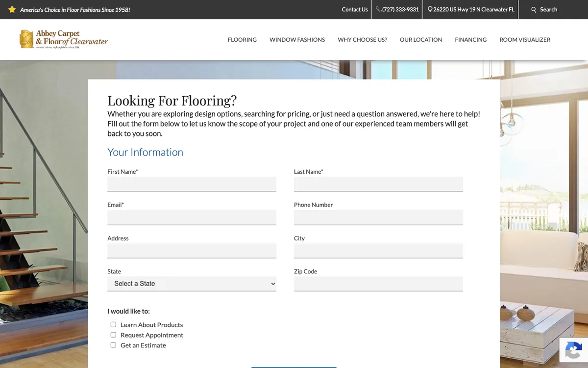Image resolution: width=588 pixels, height=368 pixels.
Task: Open the Contact Us link
Action: 355,9
